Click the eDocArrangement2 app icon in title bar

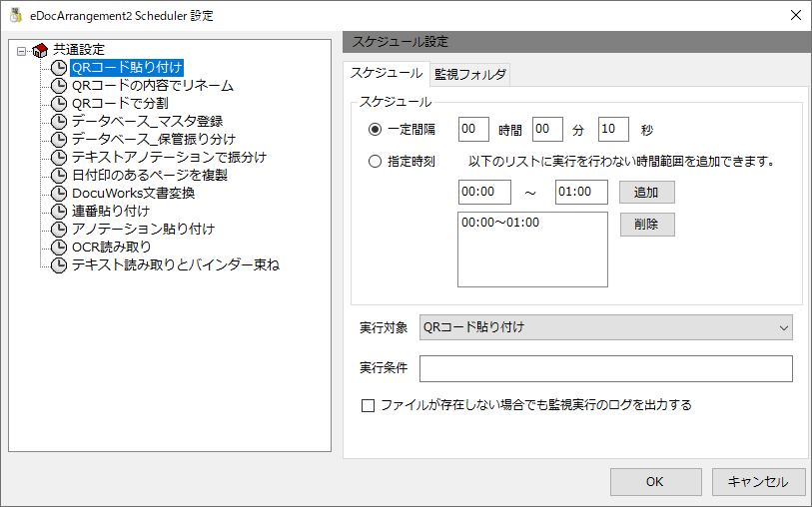point(17,15)
